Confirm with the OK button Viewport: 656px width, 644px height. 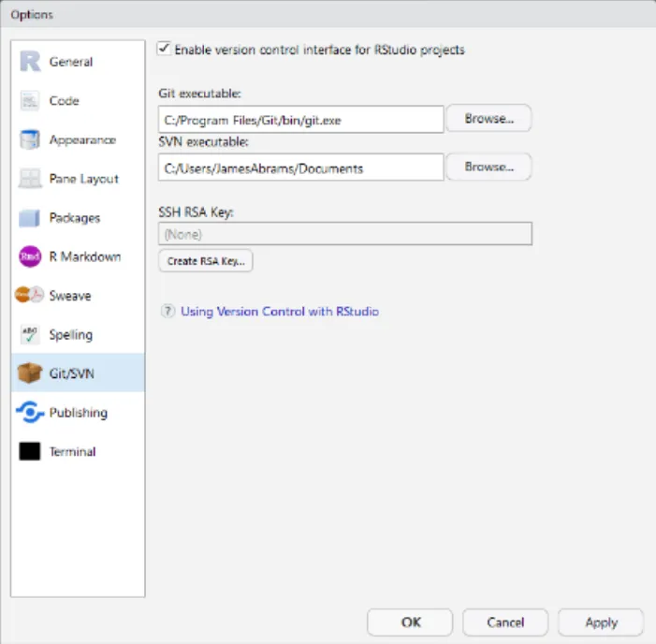coord(410,622)
